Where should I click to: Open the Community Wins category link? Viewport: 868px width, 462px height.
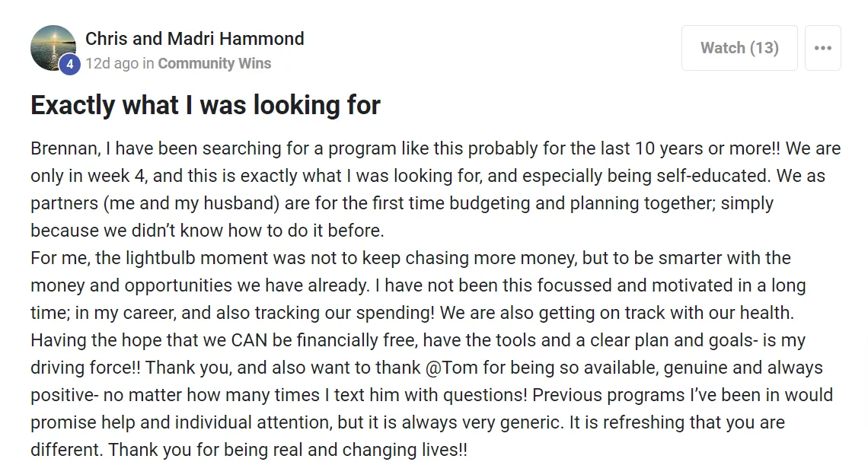(214, 63)
